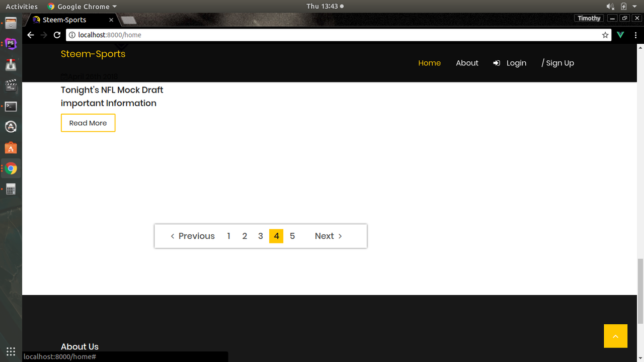Open Chrome's three-dot menu
644x362 pixels.
(636, 35)
